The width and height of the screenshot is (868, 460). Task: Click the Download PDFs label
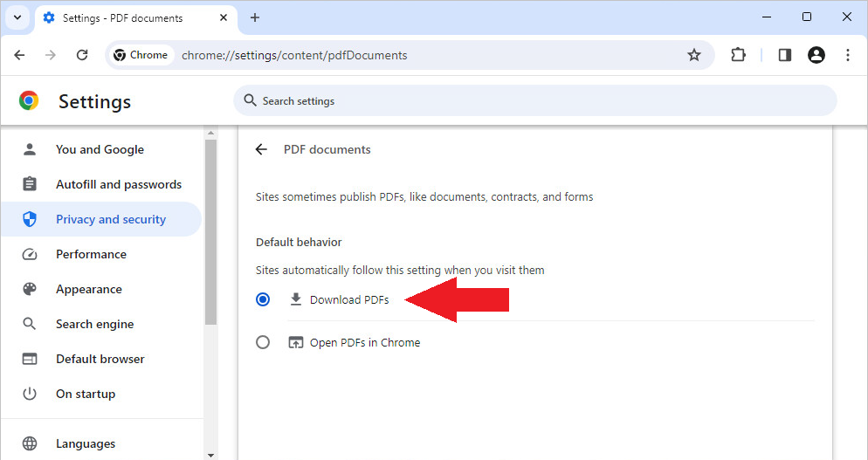pyautogui.click(x=349, y=300)
